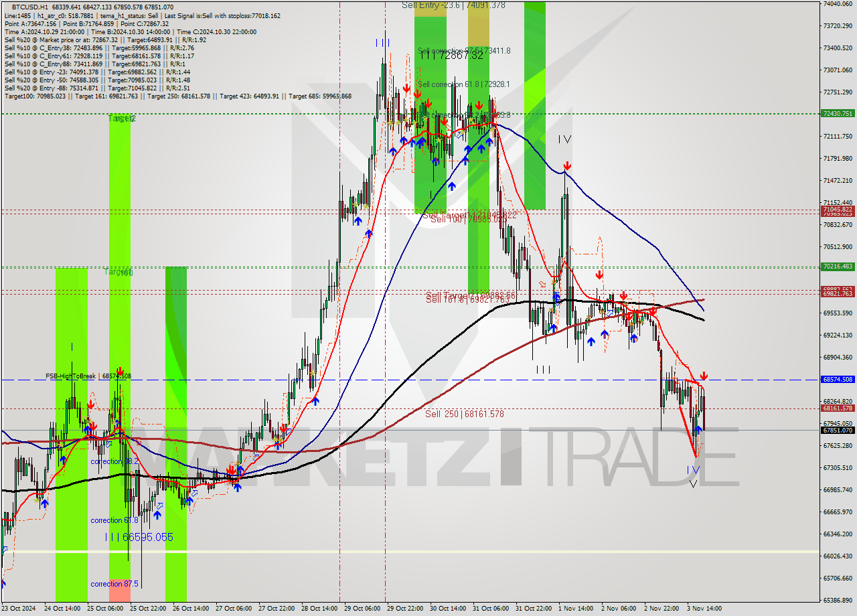This screenshot has height=616, width=857.
Task: Select the 'Target 685: 59965.868' info text
Action: (x=320, y=96)
